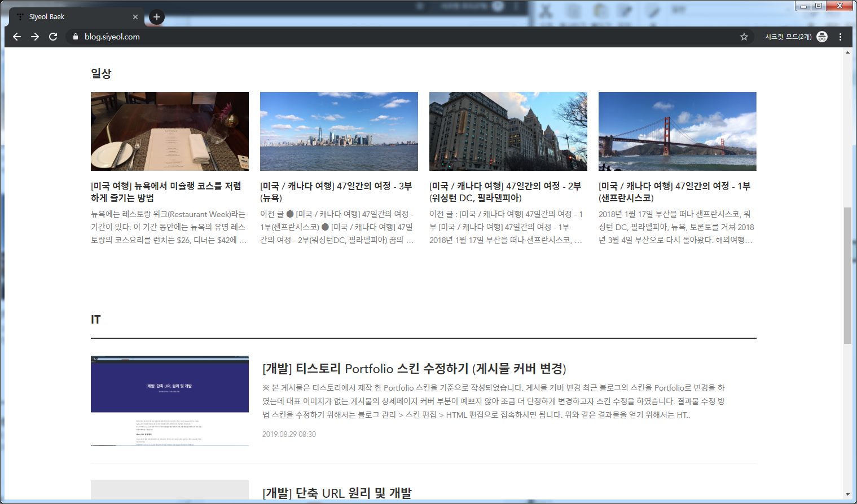857x504 pixels.
Task: Minimize the Chrome window
Action: pyautogui.click(x=803, y=6)
